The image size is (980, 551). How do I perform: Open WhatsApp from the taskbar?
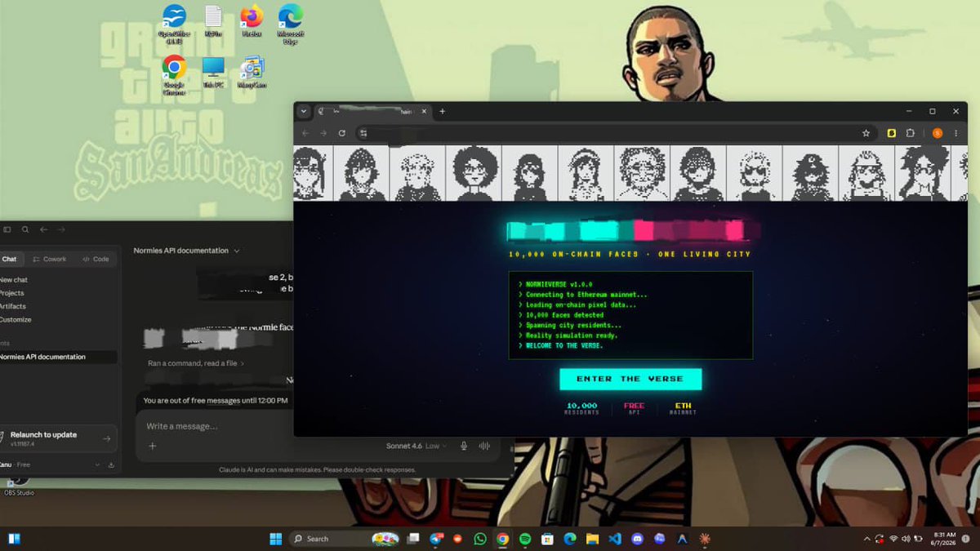[479, 539]
